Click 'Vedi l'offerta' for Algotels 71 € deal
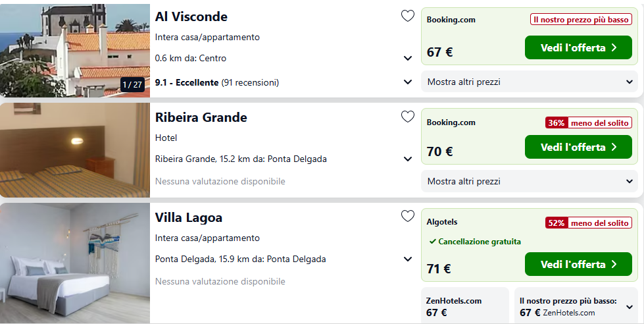The width and height of the screenshot is (644, 324). [578, 264]
